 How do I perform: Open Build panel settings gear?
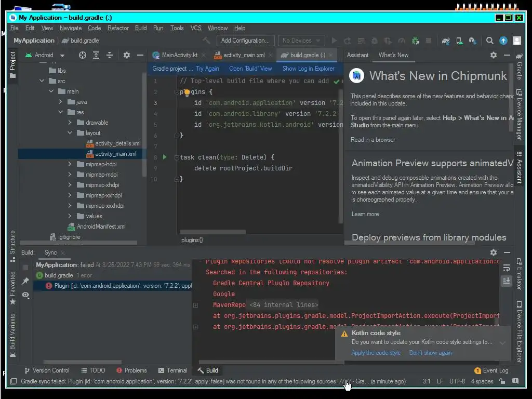494,252
